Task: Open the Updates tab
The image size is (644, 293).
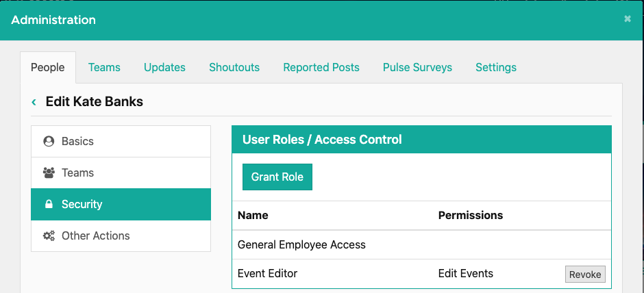Action: click(x=164, y=67)
